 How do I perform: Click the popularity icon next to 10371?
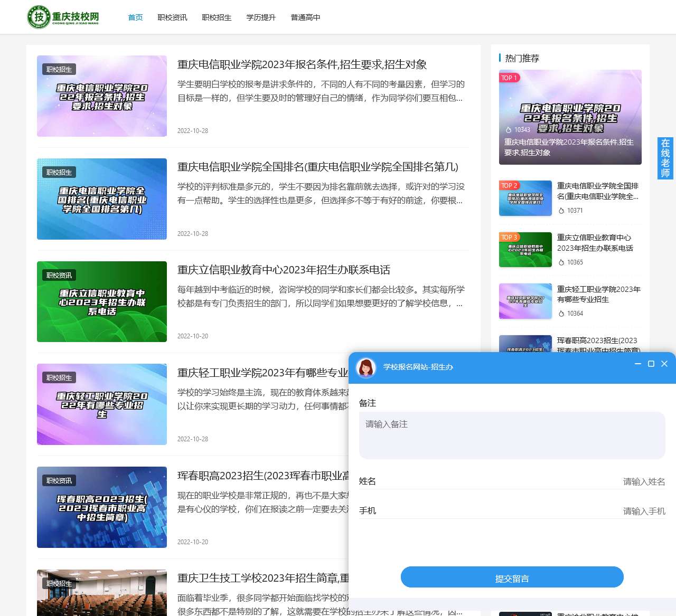561,211
